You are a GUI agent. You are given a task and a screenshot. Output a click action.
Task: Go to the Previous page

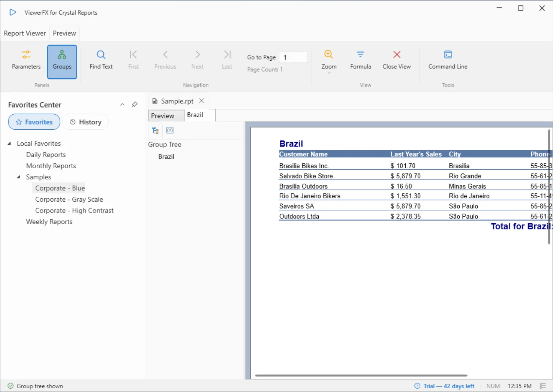[165, 60]
